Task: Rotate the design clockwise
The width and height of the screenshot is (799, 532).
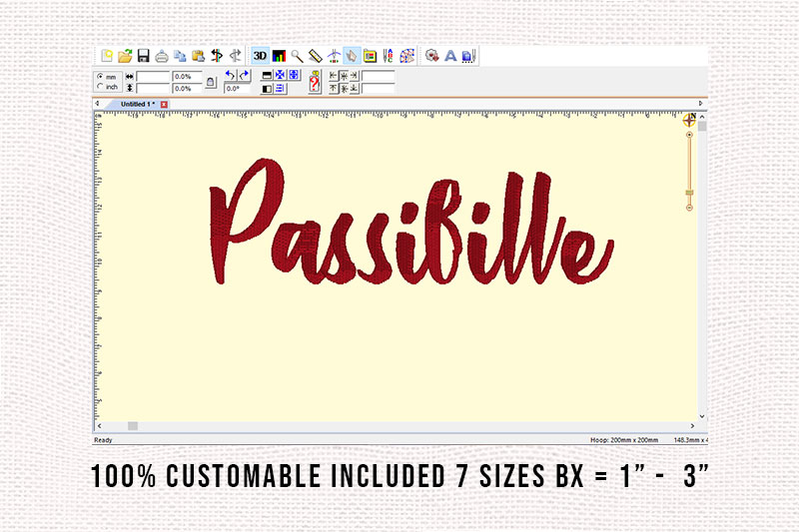Action: (x=245, y=75)
